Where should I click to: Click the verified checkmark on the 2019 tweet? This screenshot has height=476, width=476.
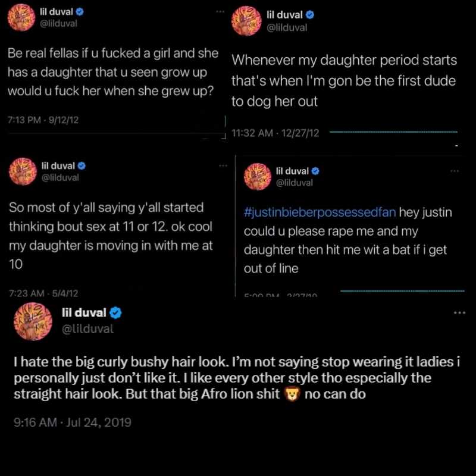pyautogui.click(x=115, y=313)
